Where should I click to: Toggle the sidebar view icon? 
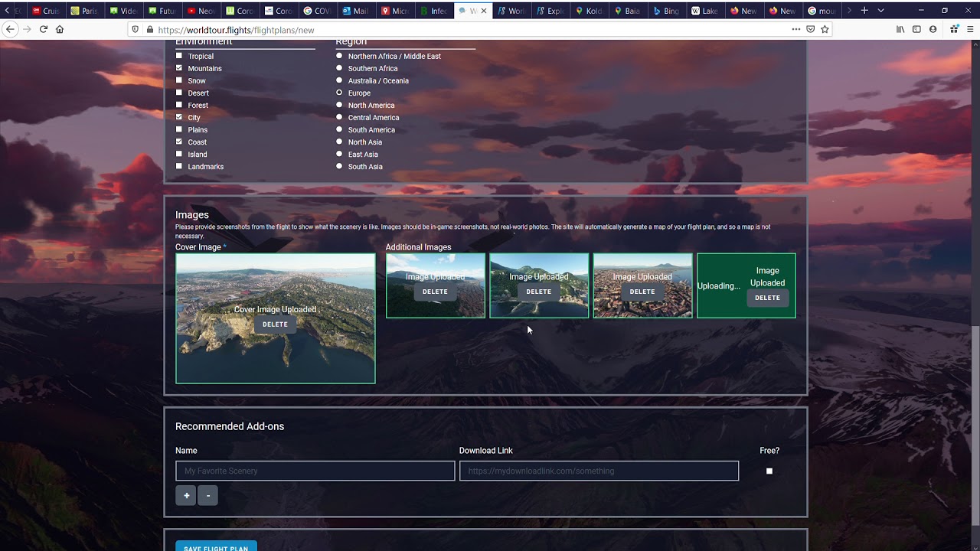coord(916,29)
